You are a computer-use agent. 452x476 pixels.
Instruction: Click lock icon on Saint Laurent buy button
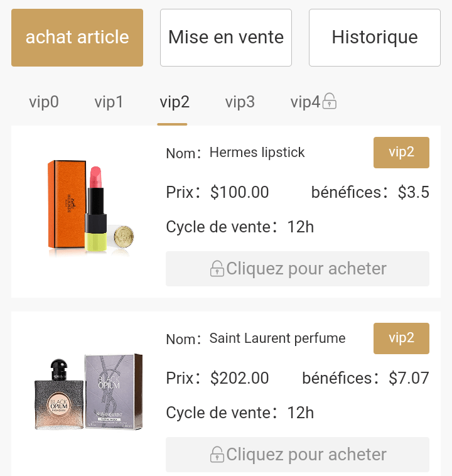coord(217,455)
